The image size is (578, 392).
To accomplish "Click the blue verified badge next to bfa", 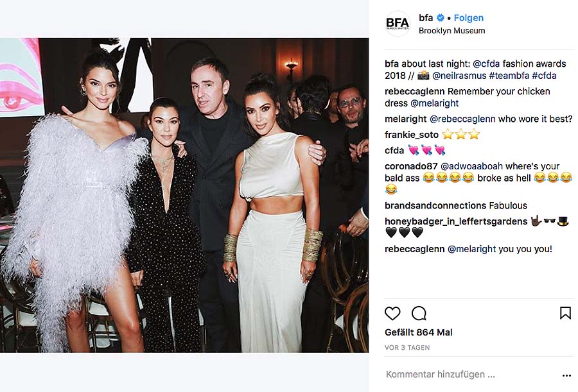I will click(x=440, y=18).
